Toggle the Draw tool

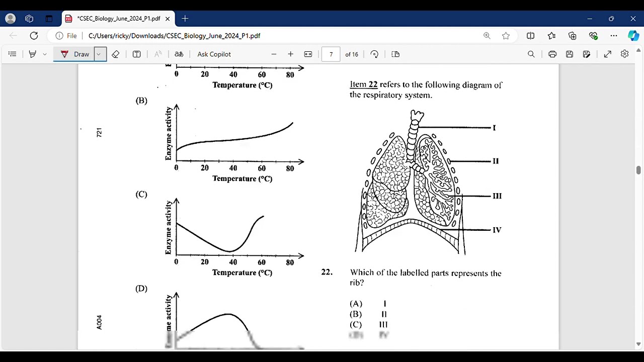(74, 54)
